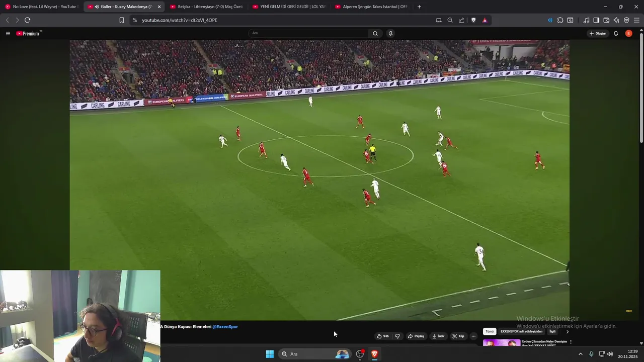The height and width of the screenshot is (362, 644).
Task: Open the Windows Start menu
Action: coord(270,354)
